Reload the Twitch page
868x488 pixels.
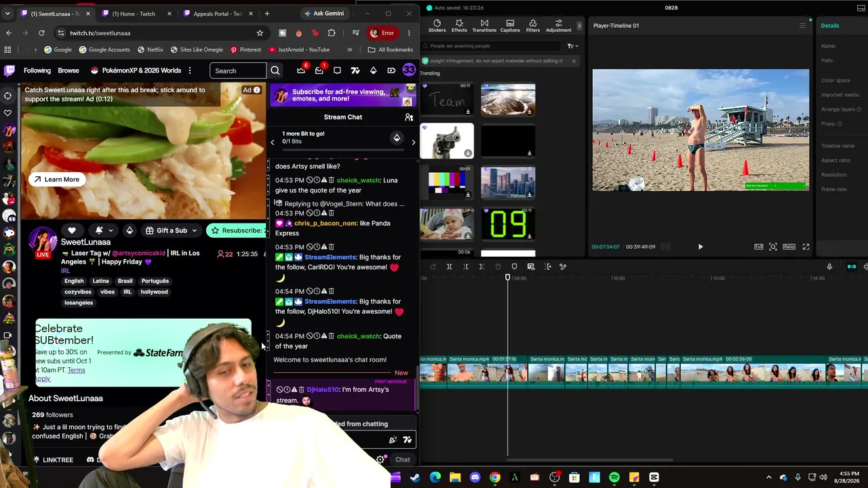click(41, 33)
